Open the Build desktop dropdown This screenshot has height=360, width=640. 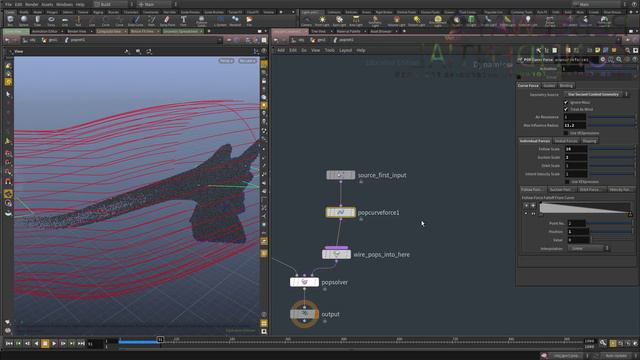pyautogui.click(x=113, y=4)
